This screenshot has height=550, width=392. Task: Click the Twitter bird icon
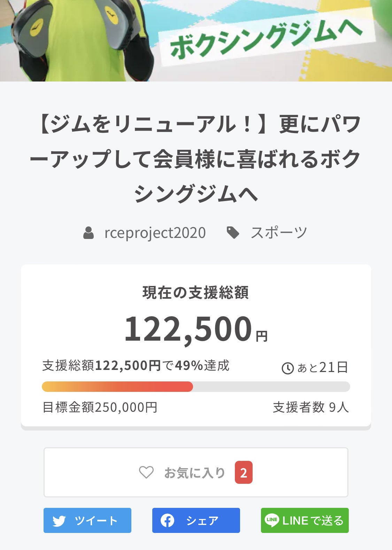[59, 521]
